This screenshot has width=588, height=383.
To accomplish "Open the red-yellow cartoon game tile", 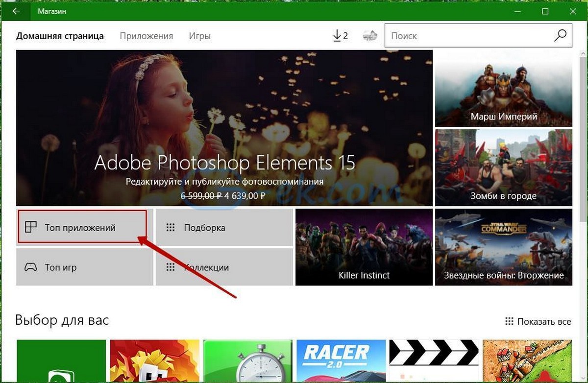I will [154, 361].
